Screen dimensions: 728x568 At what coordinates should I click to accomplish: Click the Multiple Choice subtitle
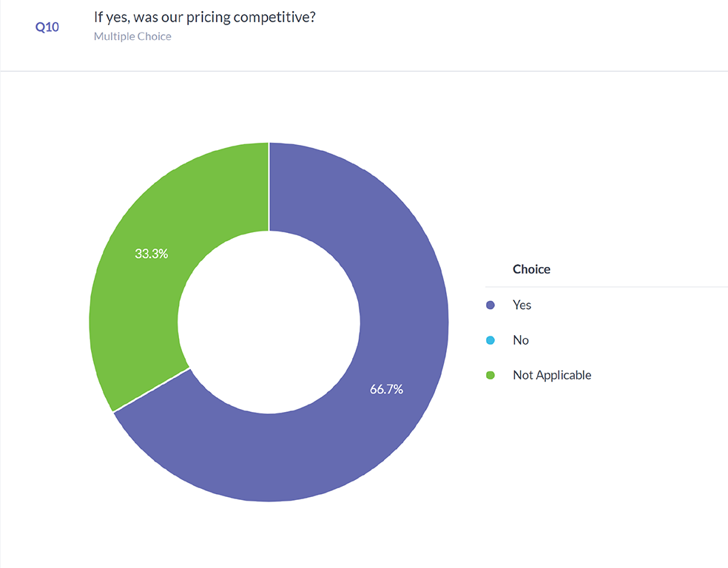point(132,36)
